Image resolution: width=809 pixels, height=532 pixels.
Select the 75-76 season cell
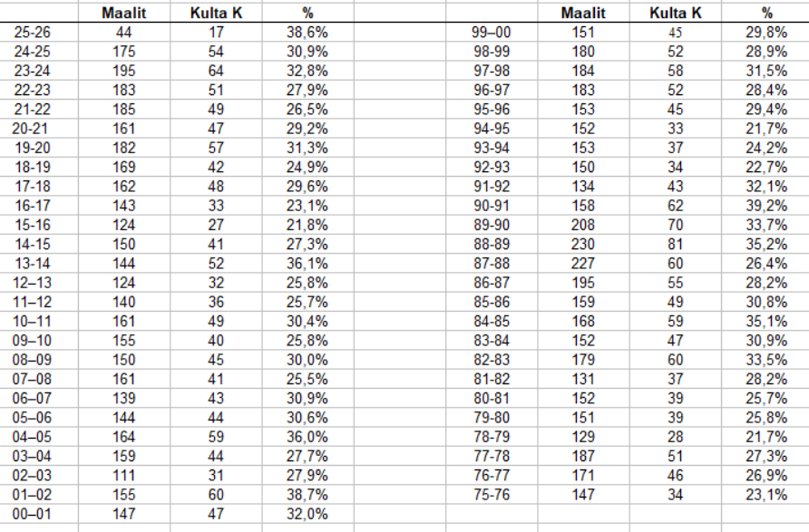tap(492, 495)
